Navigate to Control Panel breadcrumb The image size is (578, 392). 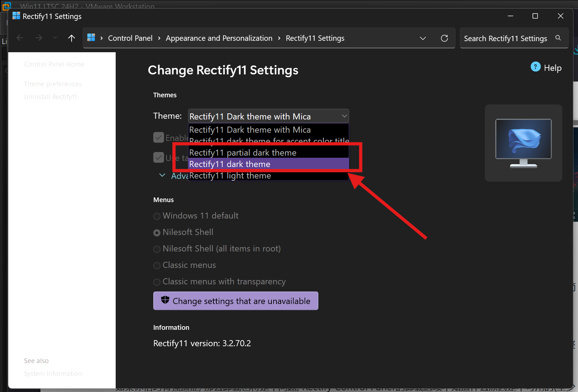click(130, 38)
